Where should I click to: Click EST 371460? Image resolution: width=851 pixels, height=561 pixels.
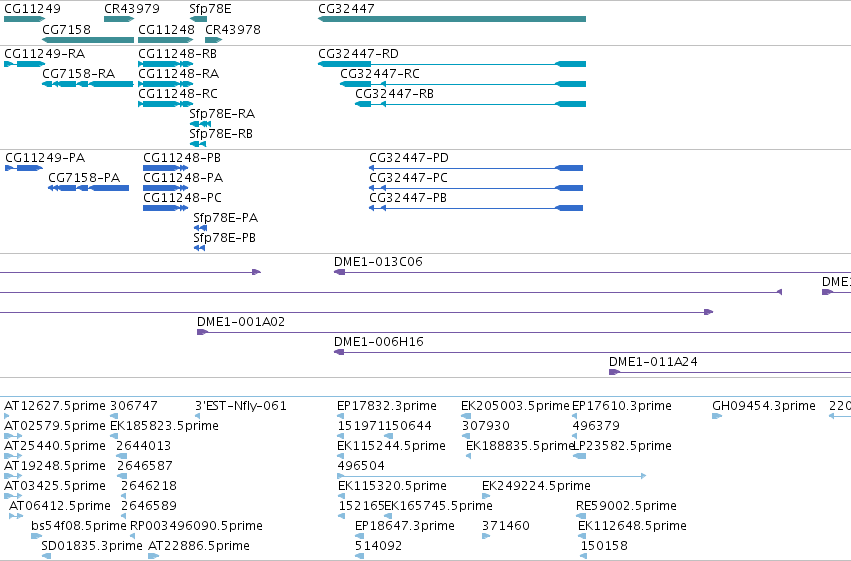coord(486,537)
